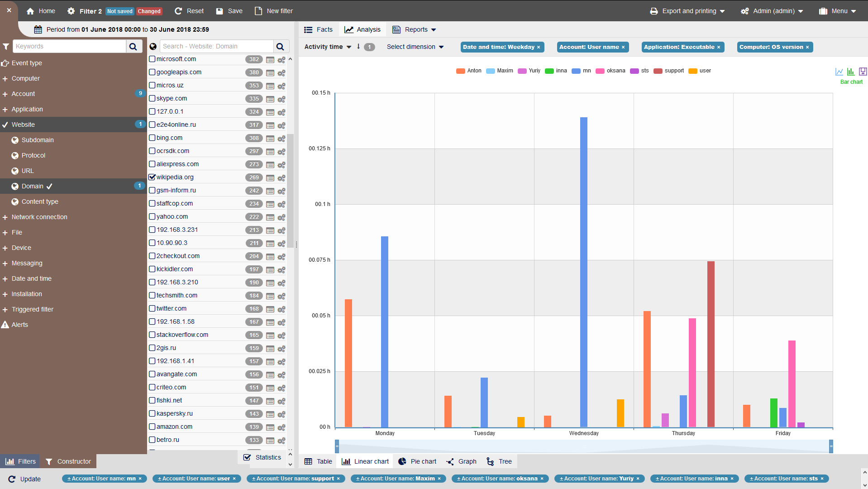Click the line chart icon at top right
This screenshot has height=489, width=868.
[x=839, y=72]
